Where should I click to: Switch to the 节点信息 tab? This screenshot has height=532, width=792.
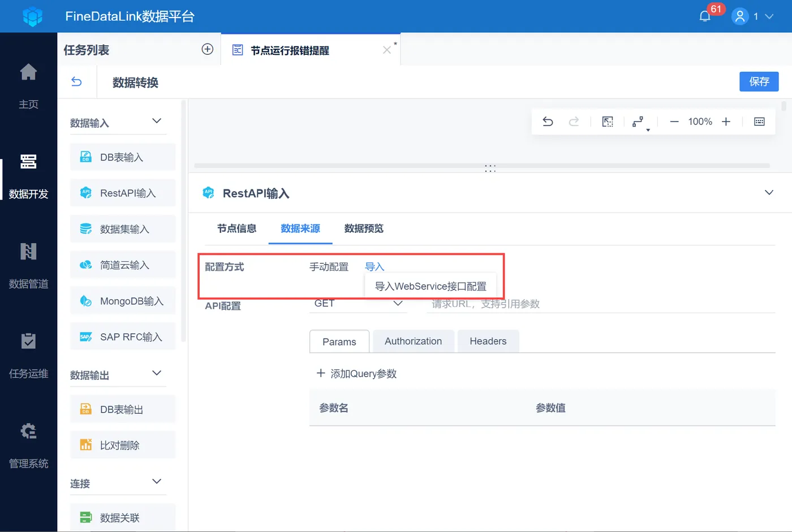click(x=236, y=228)
